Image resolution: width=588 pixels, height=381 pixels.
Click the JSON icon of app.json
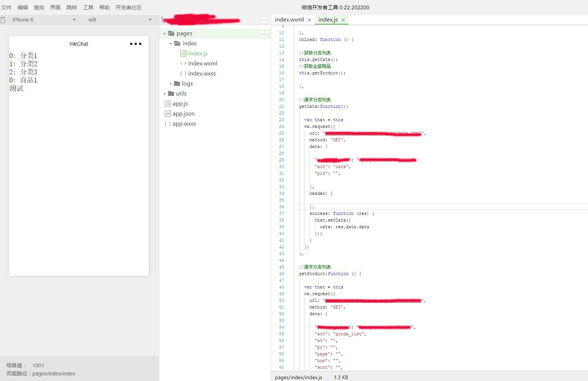168,114
